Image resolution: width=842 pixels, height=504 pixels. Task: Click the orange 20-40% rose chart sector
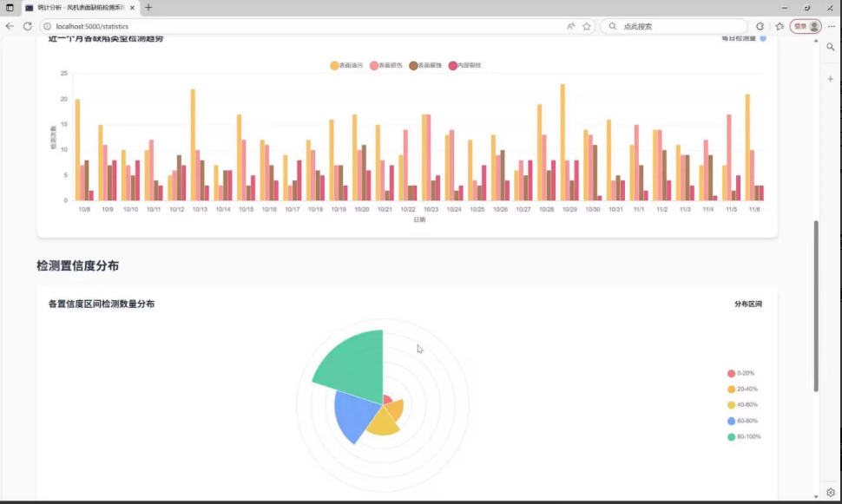point(396,409)
